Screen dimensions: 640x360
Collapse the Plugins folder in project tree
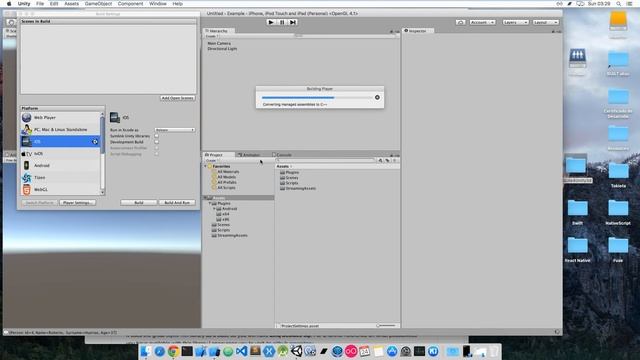tap(210, 203)
